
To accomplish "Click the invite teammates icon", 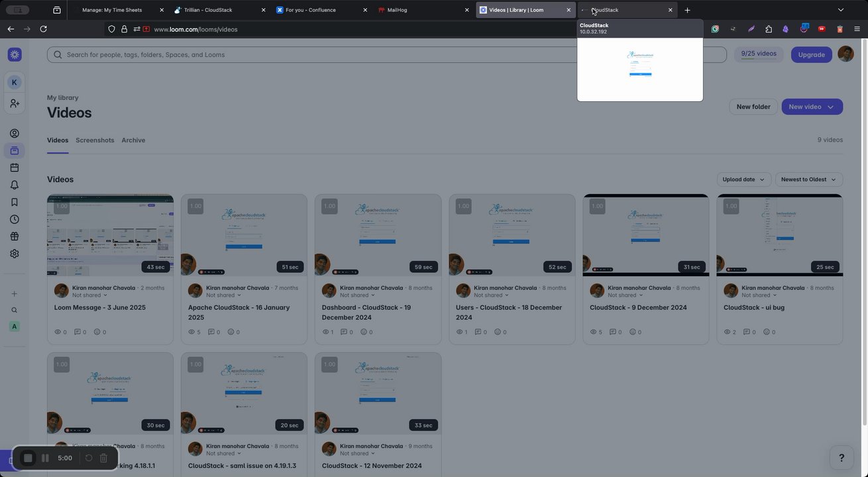I will tap(15, 103).
